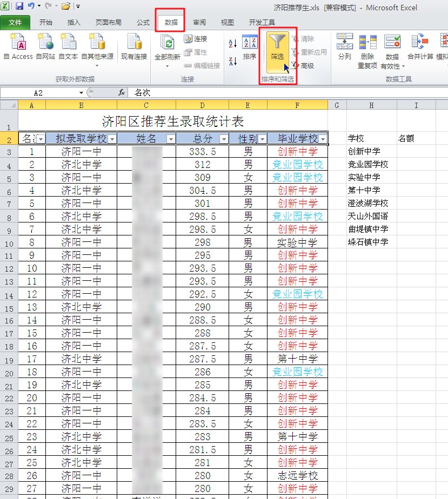Select the 名额 header cell

click(x=416, y=139)
